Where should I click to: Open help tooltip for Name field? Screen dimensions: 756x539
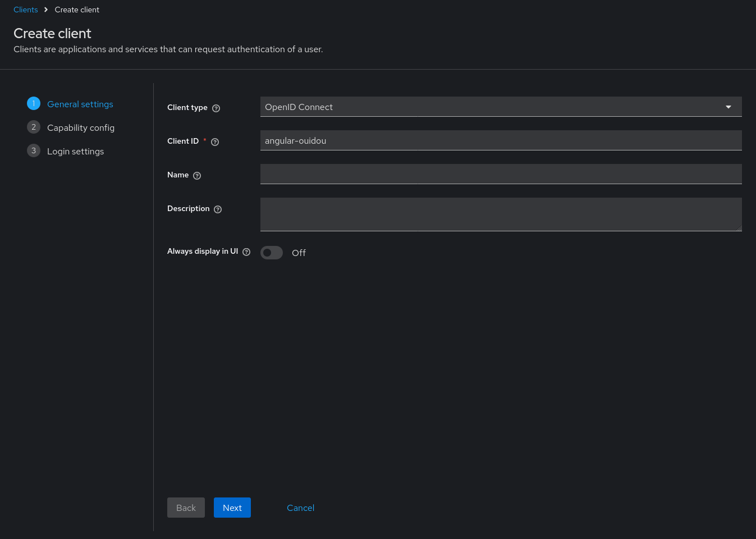[x=197, y=176]
